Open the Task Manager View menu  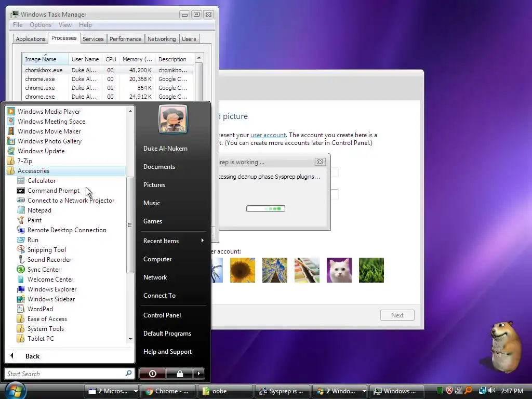(x=65, y=25)
